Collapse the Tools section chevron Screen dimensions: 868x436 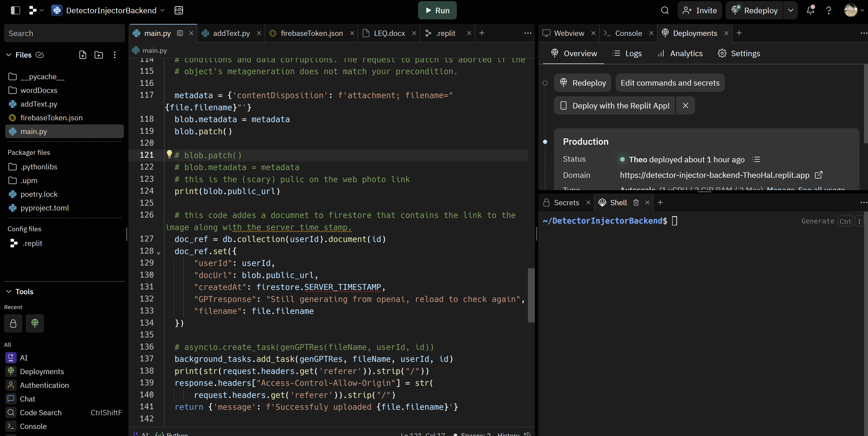coord(9,291)
